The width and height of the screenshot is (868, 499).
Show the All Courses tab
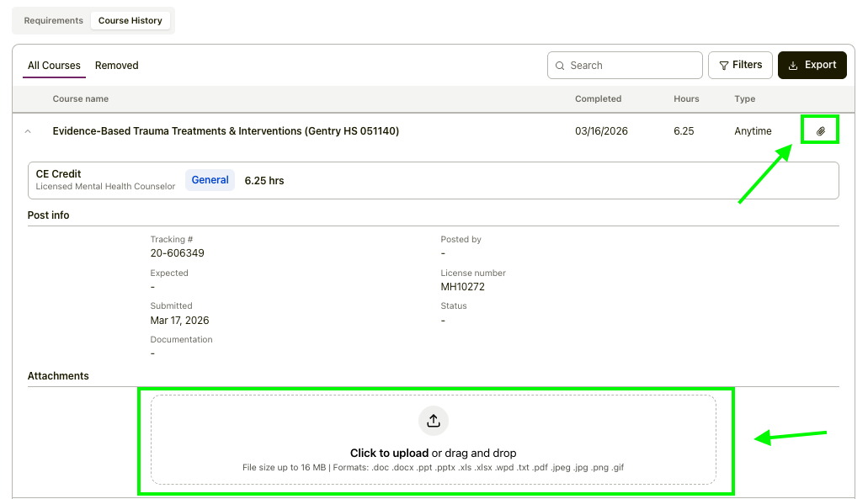(54, 66)
